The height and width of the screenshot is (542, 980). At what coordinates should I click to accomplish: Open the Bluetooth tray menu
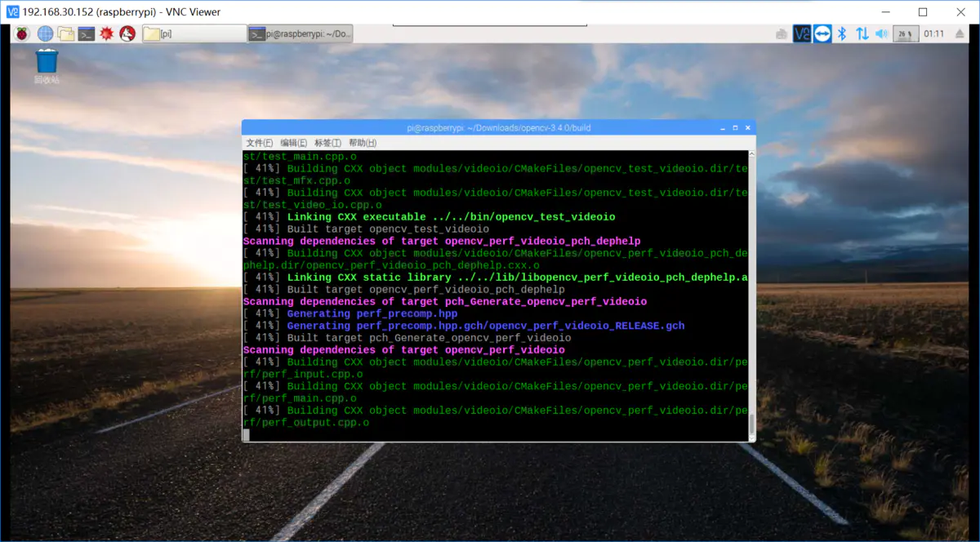coord(843,33)
